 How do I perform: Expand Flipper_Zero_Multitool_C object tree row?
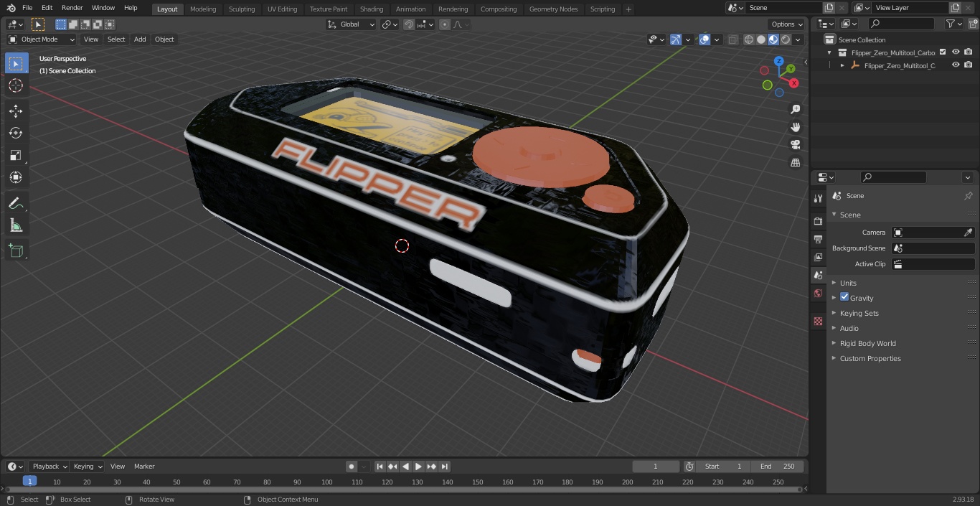pyautogui.click(x=842, y=65)
